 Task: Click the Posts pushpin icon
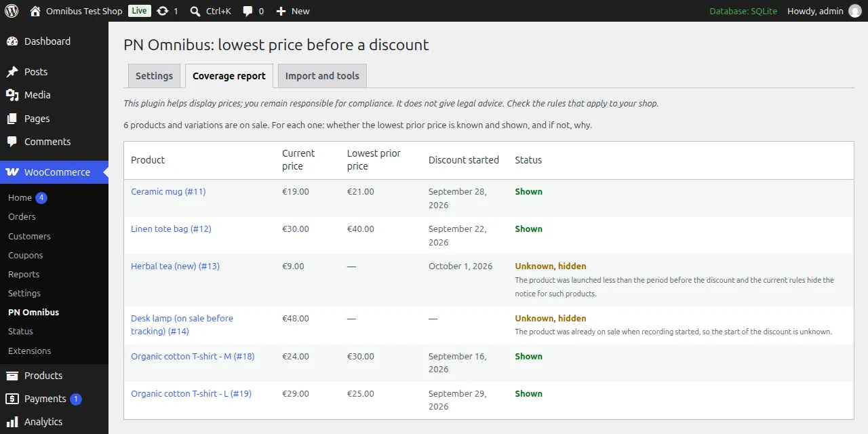[x=12, y=72]
